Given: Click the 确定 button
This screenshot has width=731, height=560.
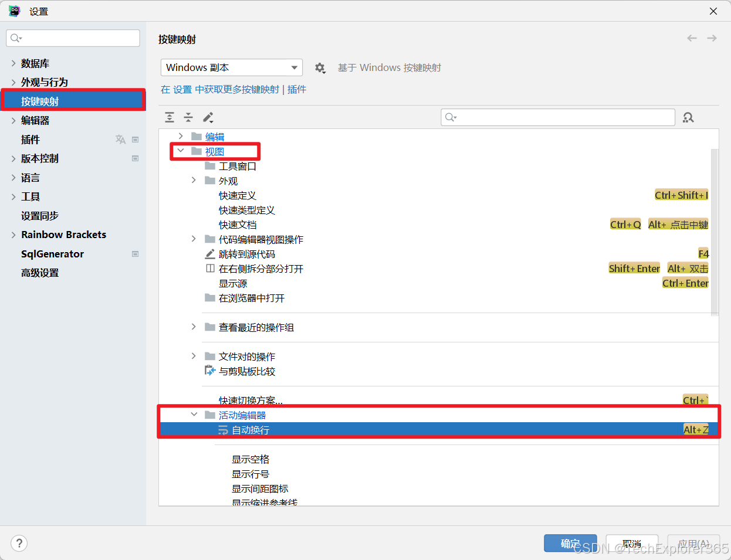Looking at the screenshot, I should pyautogui.click(x=570, y=544).
